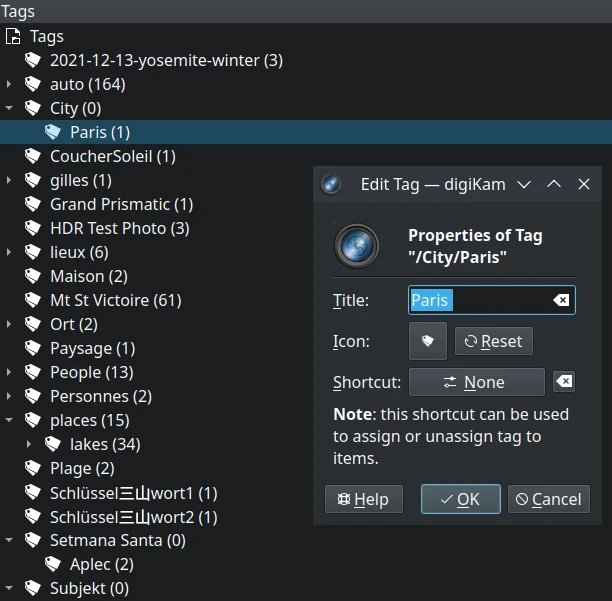Click the digiKam icon in dialog titlebar
612x601 pixels.
tap(331, 184)
